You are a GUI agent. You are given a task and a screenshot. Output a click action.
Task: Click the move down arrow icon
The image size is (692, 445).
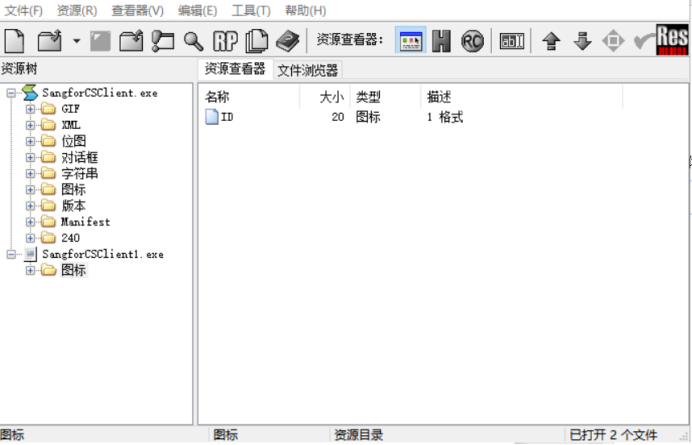(x=583, y=41)
